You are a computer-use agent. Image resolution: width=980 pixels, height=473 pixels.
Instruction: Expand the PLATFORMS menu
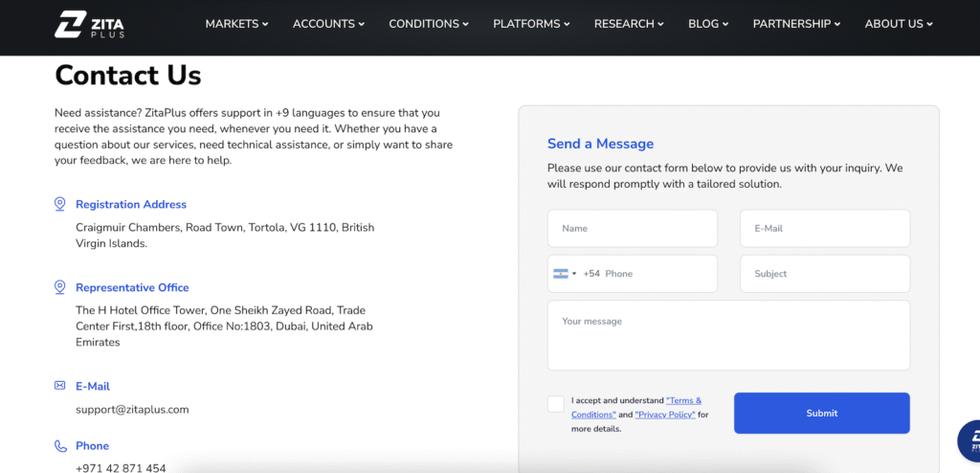tap(531, 24)
